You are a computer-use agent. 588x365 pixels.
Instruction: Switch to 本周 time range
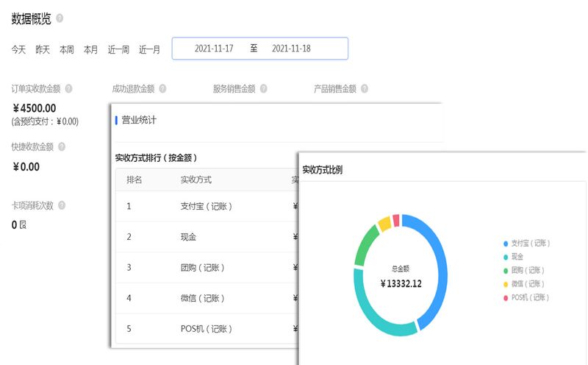66,49
